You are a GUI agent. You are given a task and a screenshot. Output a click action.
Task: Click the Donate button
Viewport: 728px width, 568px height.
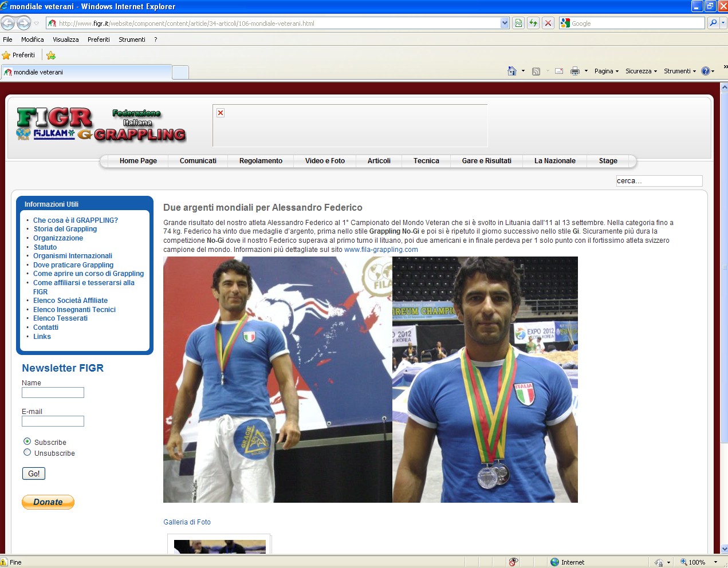48,502
